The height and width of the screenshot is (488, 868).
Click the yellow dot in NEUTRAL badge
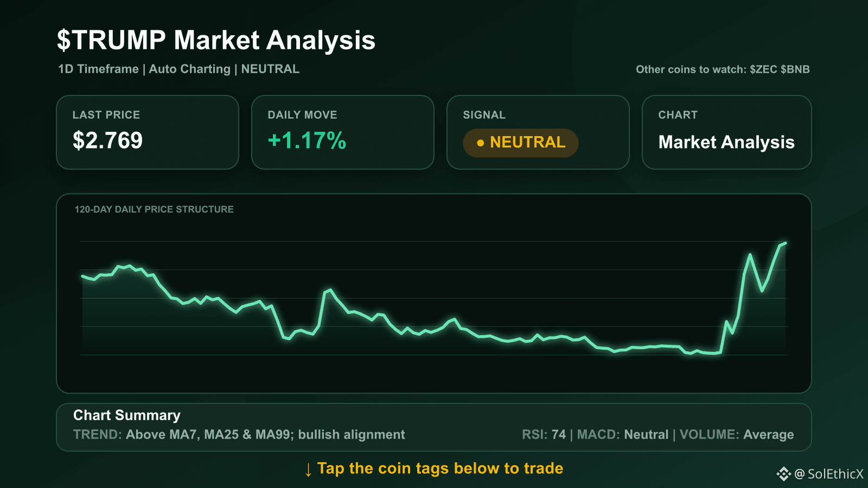pos(480,143)
